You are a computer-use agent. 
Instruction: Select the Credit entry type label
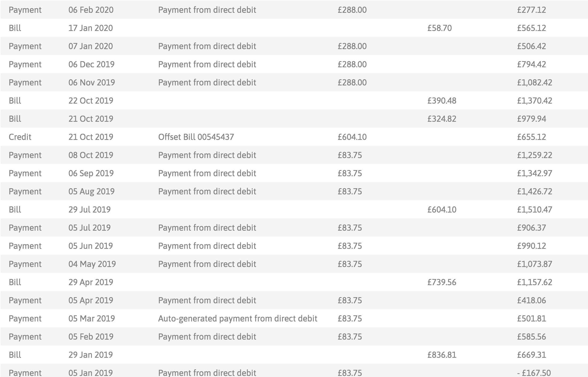20,137
